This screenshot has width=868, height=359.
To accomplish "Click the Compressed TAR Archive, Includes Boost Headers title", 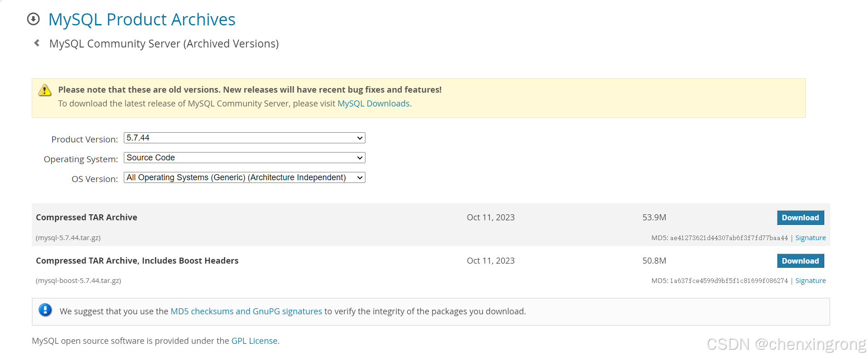I will [x=137, y=261].
